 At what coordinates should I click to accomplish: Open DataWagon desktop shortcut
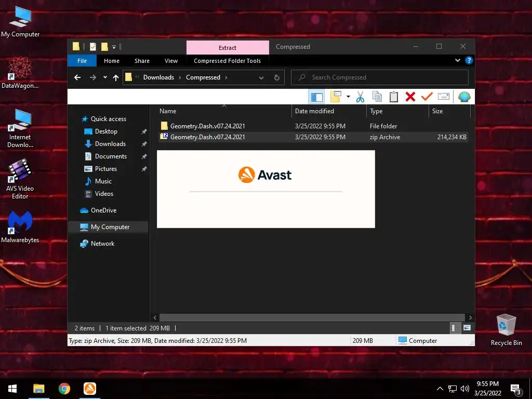click(x=20, y=73)
